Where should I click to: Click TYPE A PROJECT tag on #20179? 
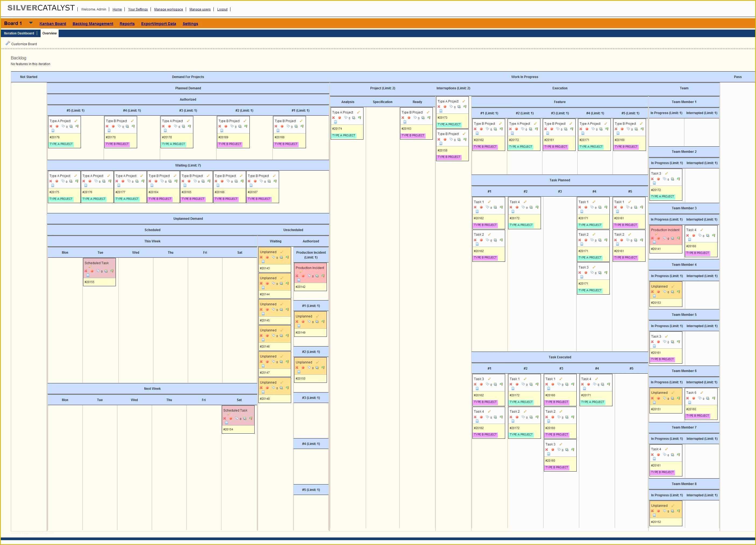click(x=61, y=144)
